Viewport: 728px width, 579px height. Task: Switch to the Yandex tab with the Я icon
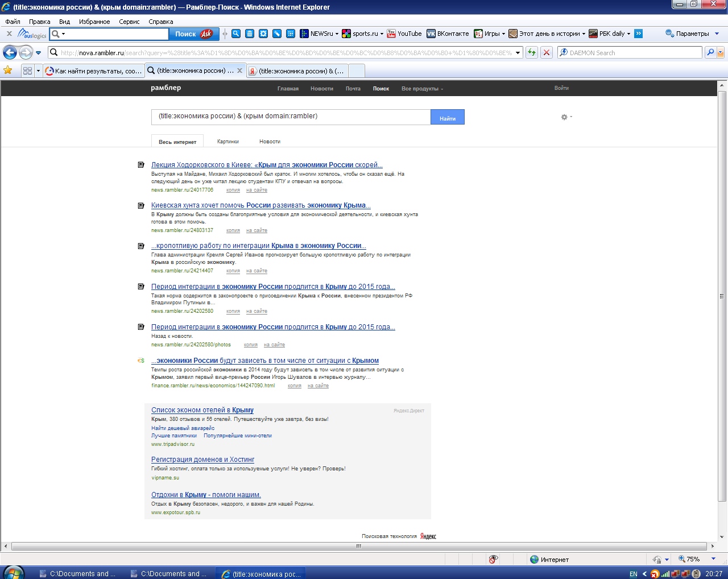pos(297,71)
